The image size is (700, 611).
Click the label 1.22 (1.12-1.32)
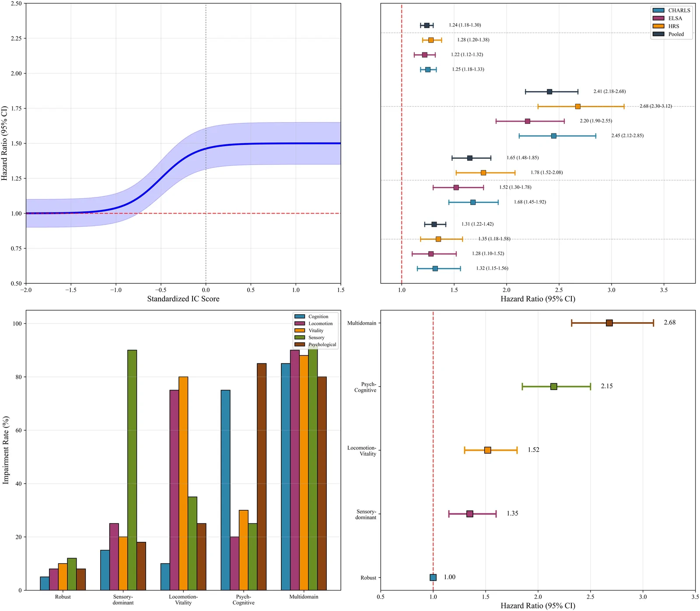point(467,55)
